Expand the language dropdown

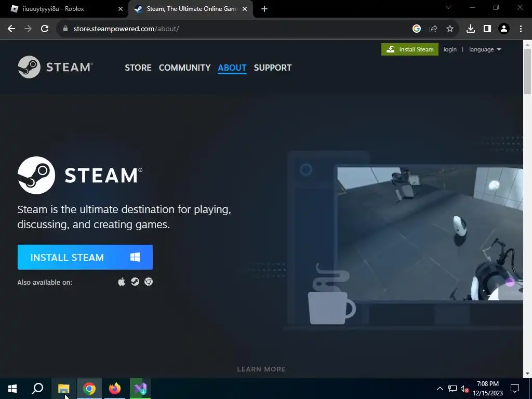[485, 49]
